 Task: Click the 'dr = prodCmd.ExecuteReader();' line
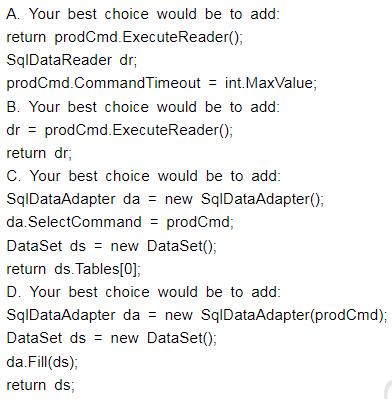coord(120,130)
